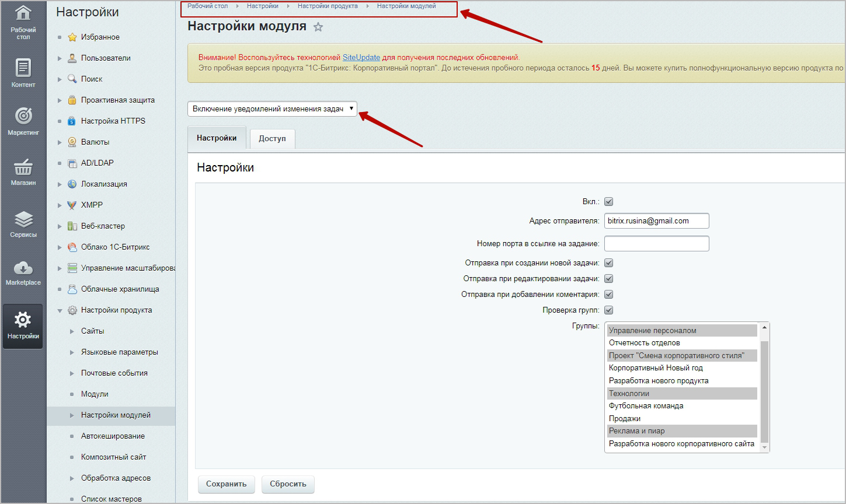Follow the SiteUpdate link
Viewport: 846px width, 504px height.
click(361, 58)
